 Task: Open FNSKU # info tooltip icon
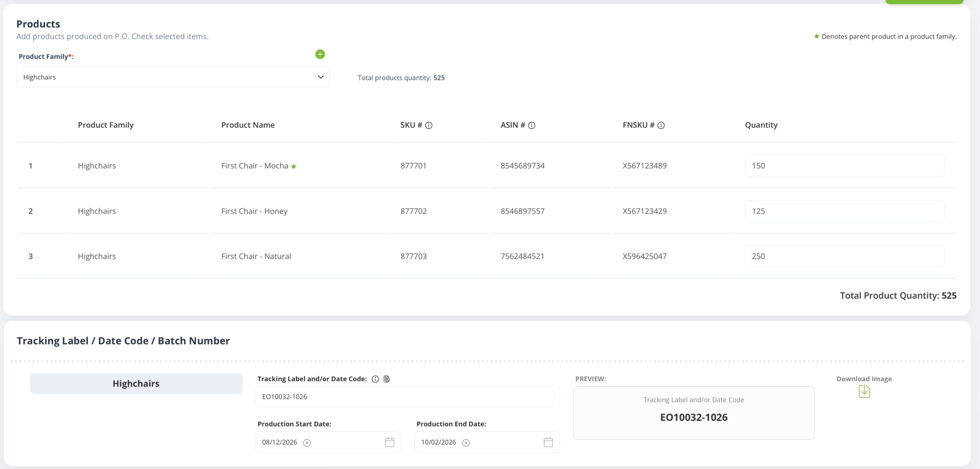[661, 125]
